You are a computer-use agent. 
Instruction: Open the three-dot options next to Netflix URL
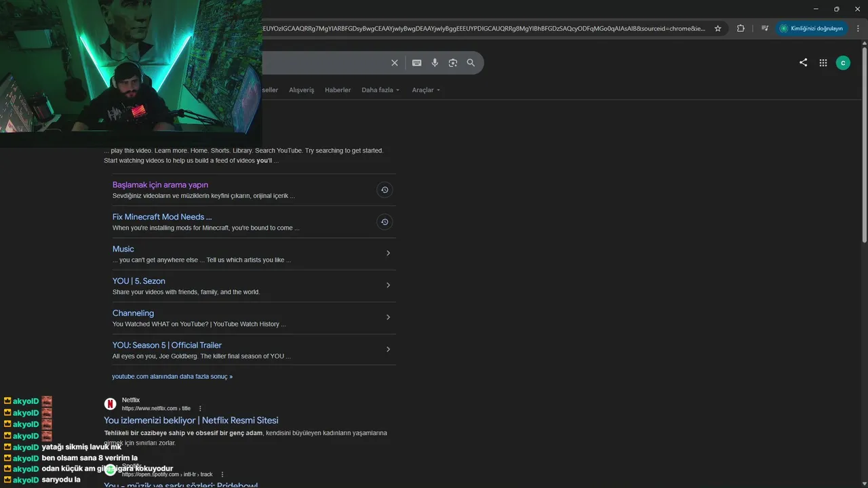200,409
